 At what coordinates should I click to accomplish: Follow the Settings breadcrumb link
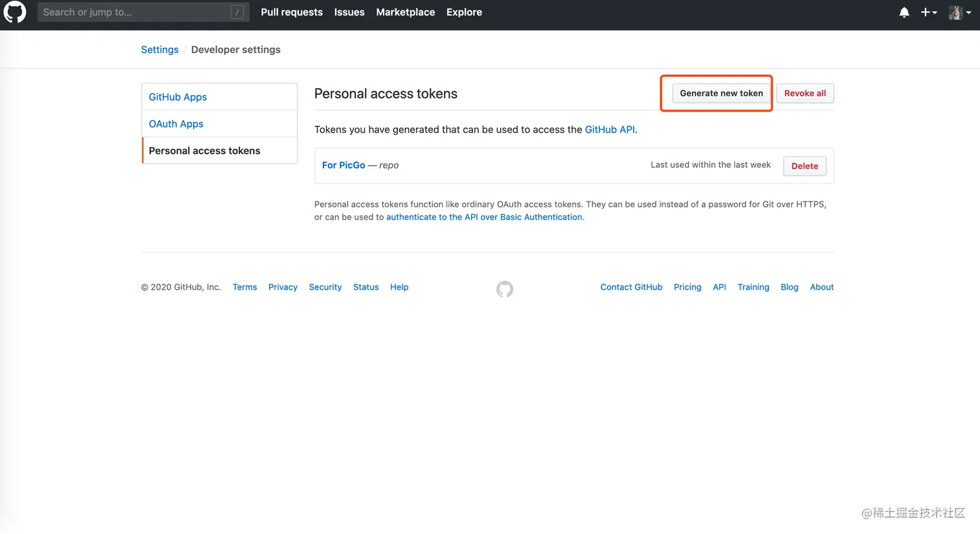point(159,50)
